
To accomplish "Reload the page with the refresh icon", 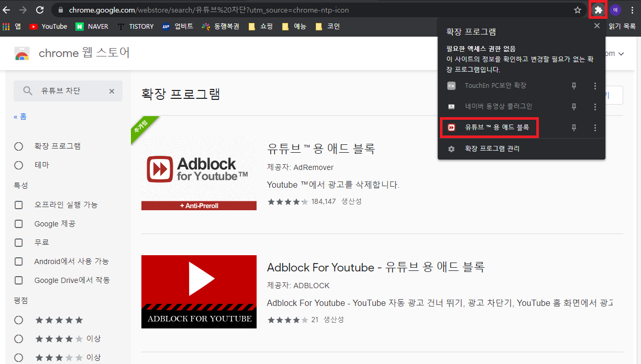I will (x=40, y=10).
